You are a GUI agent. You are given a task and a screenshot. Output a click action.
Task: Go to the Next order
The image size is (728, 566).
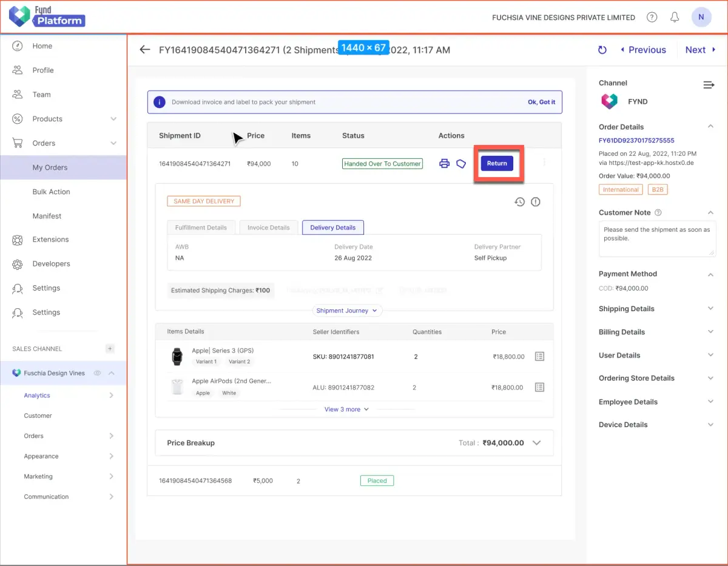701,50
